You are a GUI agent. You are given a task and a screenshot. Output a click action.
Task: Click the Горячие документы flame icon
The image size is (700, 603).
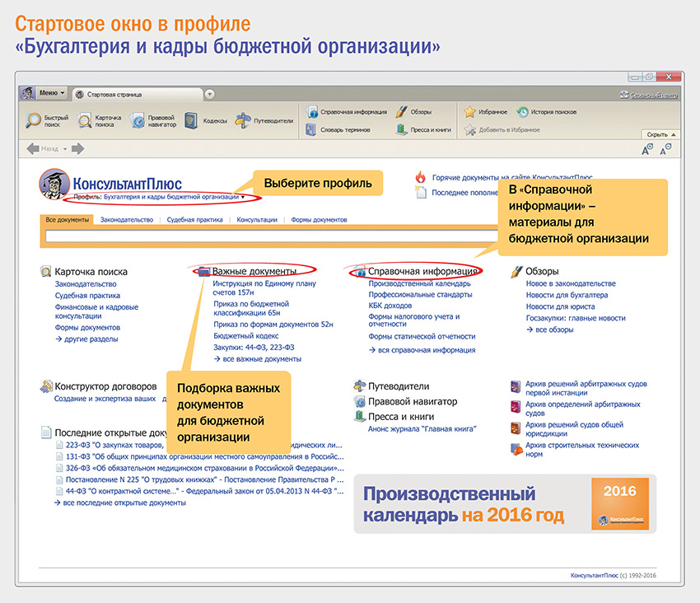coord(420,177)
